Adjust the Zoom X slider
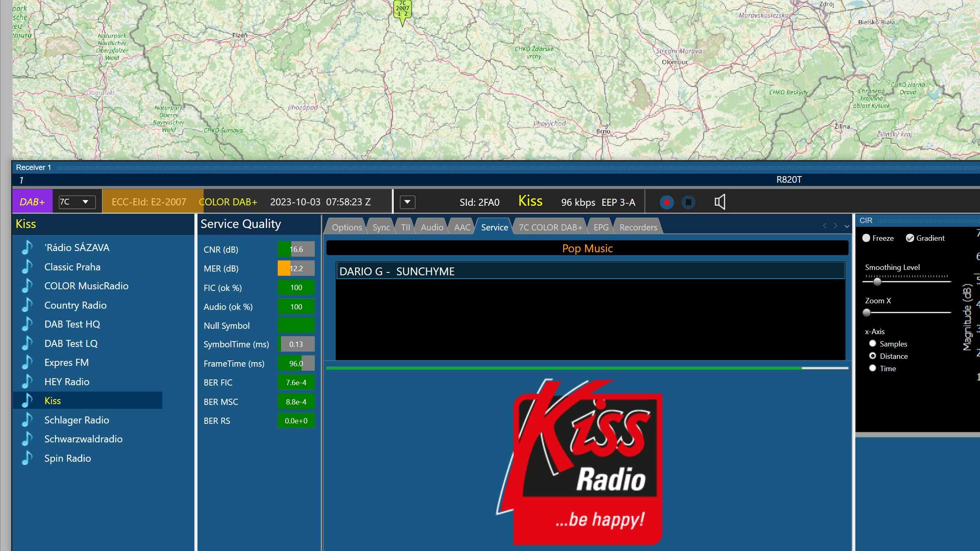The height and width of the screenshot is (551, 980). (x=866, y=312)
